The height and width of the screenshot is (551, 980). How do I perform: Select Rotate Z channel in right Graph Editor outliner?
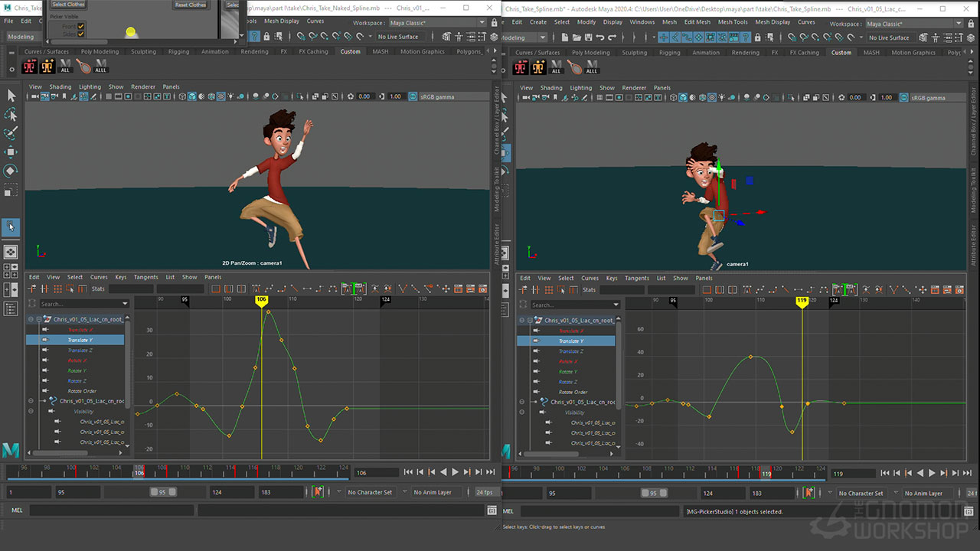(567, 382)
